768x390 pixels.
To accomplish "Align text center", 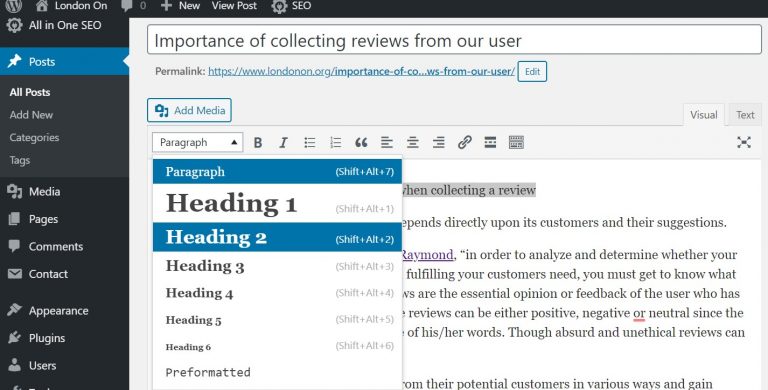I will 413,143.
